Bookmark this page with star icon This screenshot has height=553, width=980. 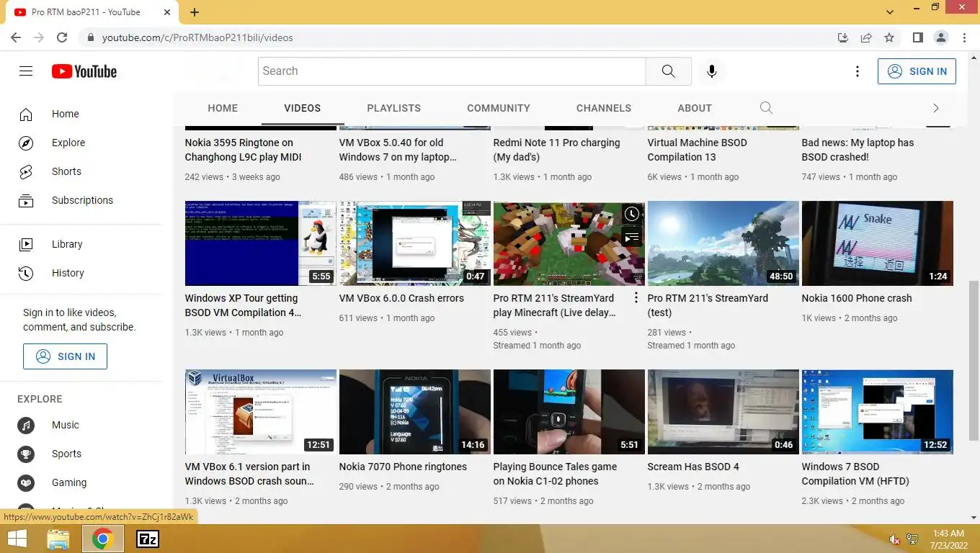click(889, 37)
